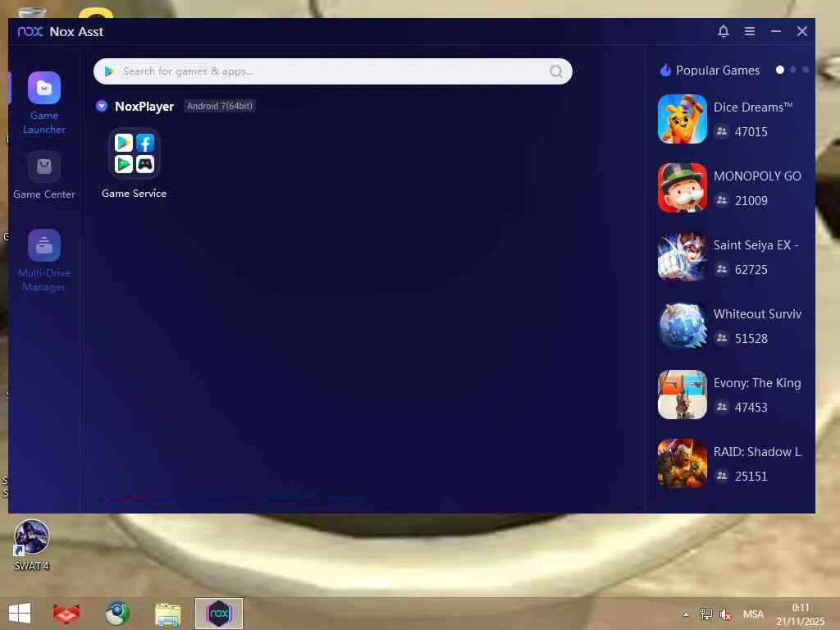Show hidden system tray icons arrow
The width and height of the screenshot is (840, 630).
(x=686, y=614)
